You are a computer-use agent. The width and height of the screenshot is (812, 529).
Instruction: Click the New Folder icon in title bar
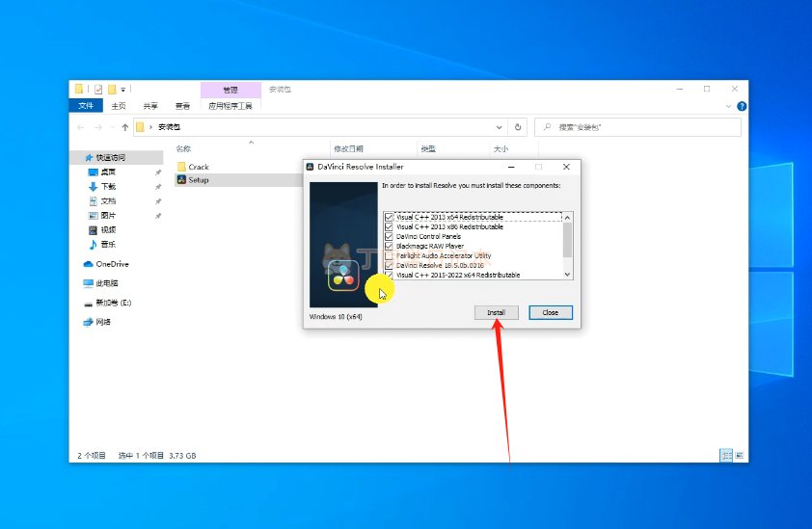coord(112,90)
